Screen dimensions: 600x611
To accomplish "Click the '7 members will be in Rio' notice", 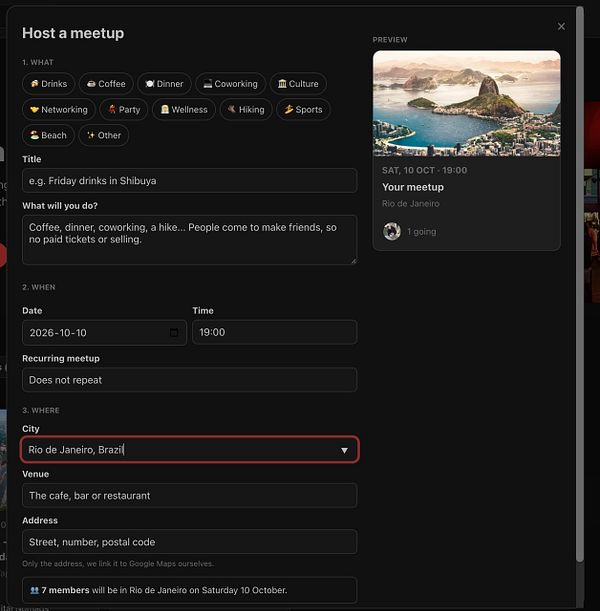I will point(190,590).
